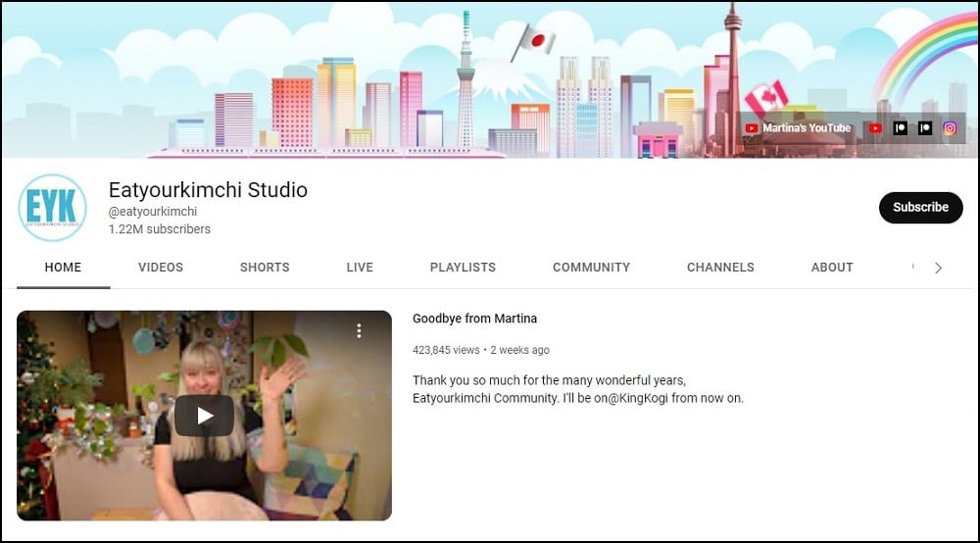
Task: Go to the LIVE tab
Action: click(x=360, y=268)
